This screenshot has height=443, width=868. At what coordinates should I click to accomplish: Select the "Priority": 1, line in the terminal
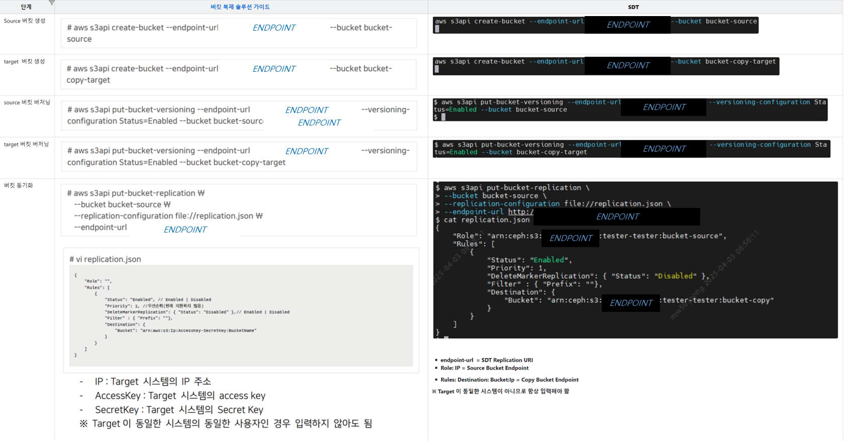click(x=516, y=268)
